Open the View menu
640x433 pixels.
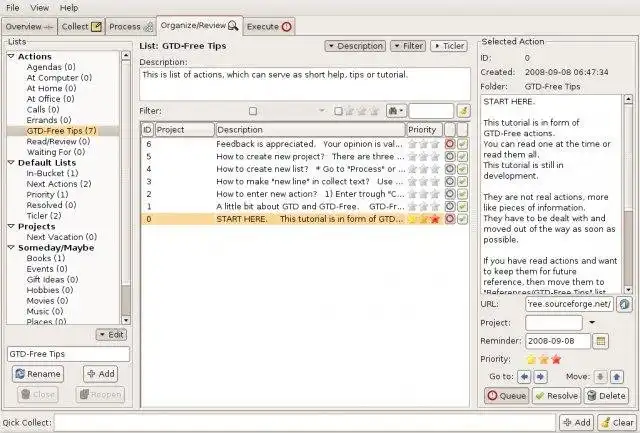pos(40,8)
